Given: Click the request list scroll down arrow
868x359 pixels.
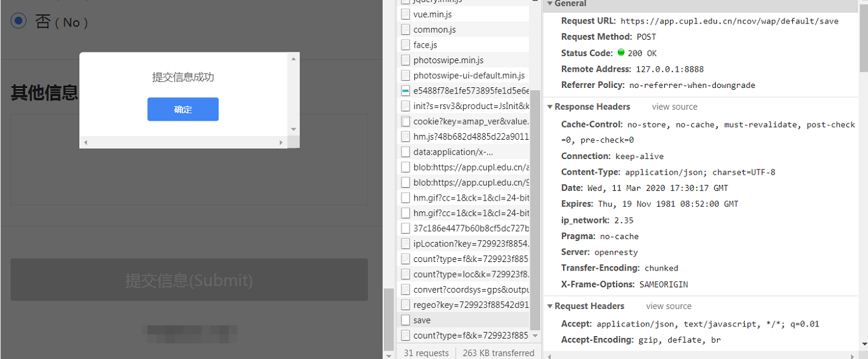Looking at the screenshot, I should coord(535,336).
